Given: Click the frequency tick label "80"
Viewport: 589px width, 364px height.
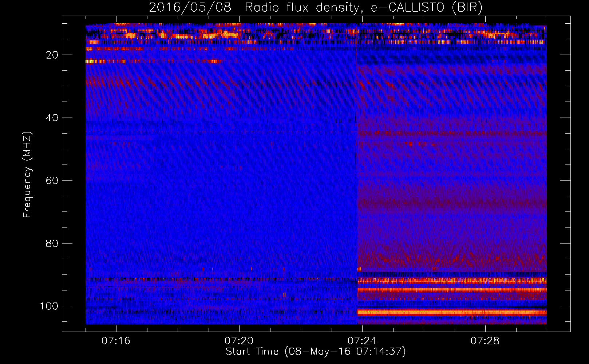Looking at the screenshot, I should pos(52,244).
